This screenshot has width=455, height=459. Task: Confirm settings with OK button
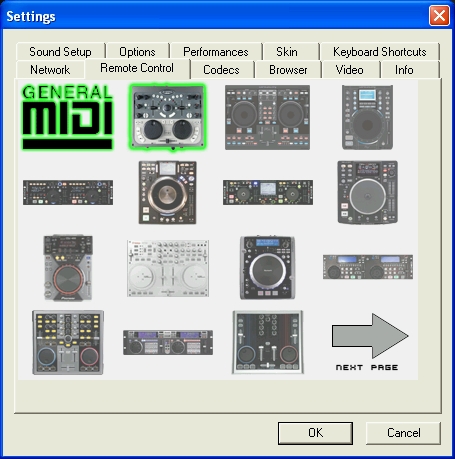click(x=315, y=433)
